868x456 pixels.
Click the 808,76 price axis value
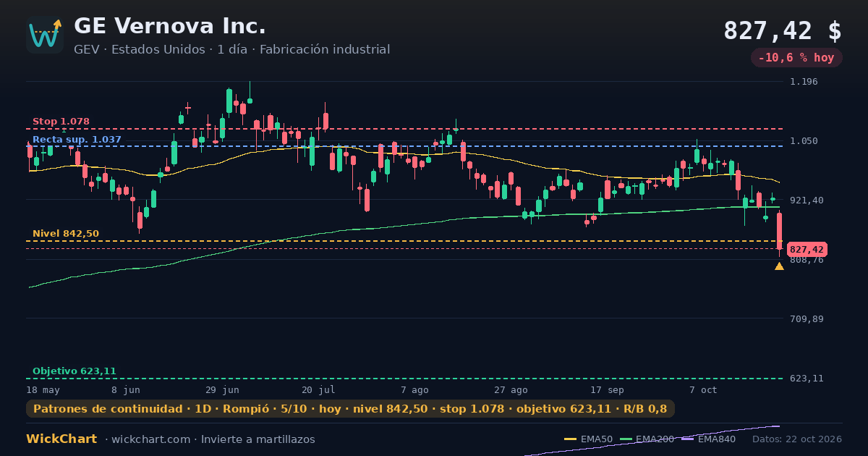click(807, 260)
